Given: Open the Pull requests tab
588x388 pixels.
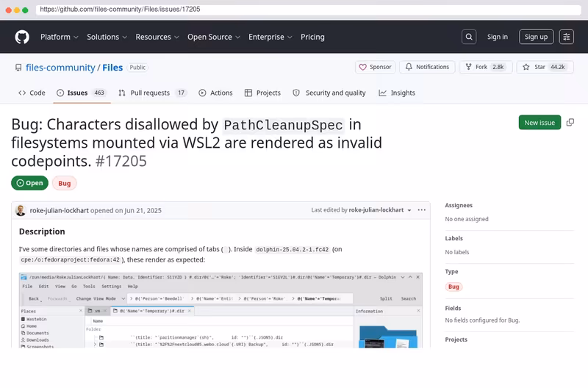Looking at the screenshot, I should 153,93.
